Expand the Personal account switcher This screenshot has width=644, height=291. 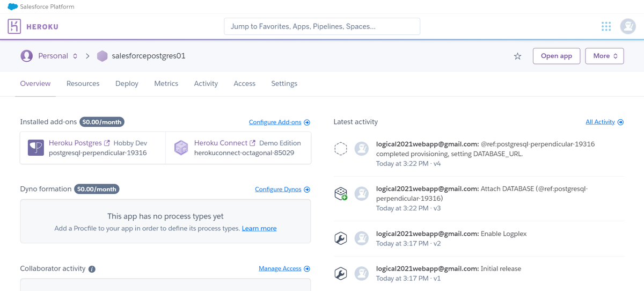(x=75, y=56)
